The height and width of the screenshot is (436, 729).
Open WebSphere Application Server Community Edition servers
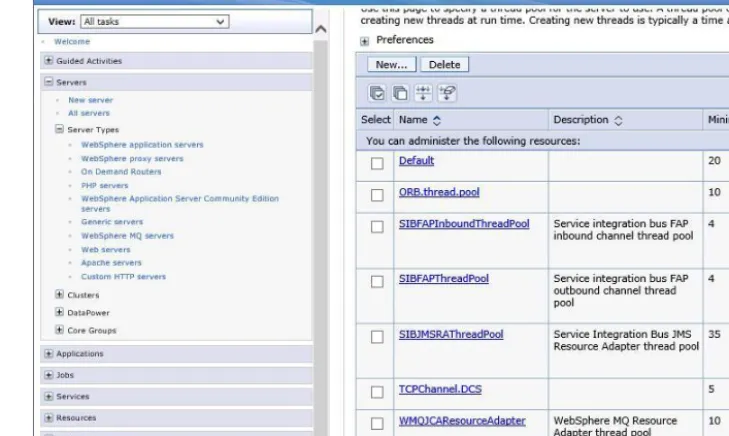click(x=180, y=204)
